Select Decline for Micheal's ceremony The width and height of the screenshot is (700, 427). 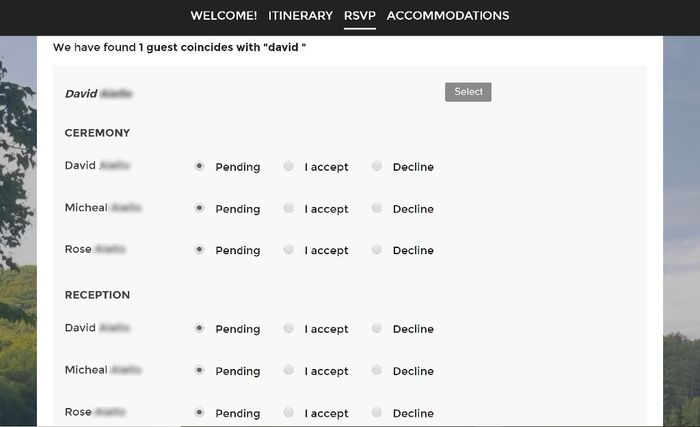tap(377, 208)
